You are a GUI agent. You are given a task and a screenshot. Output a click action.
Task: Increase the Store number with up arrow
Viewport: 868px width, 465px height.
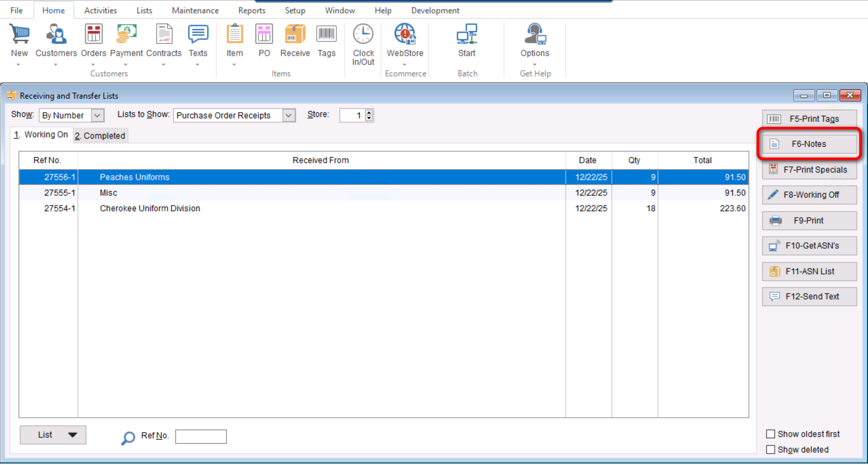point(369,112)
